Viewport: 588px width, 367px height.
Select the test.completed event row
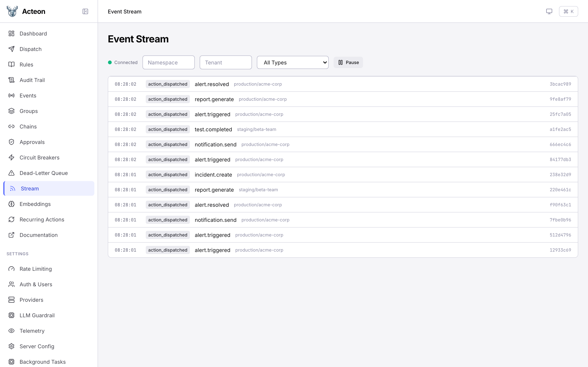tap(213, 129)
